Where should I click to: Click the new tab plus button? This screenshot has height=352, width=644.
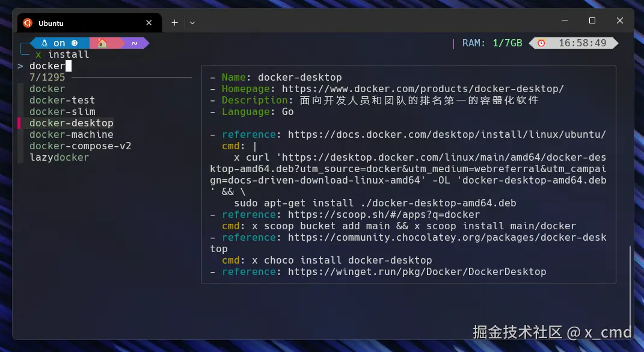pyautogui.click(x=174, y=22)
